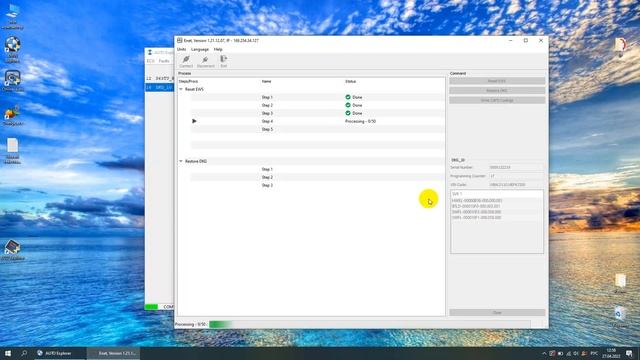The width and height of the screenshot is (640, 360).
Task: Collapse the Reset EWS group
Action: pos(181,89)
